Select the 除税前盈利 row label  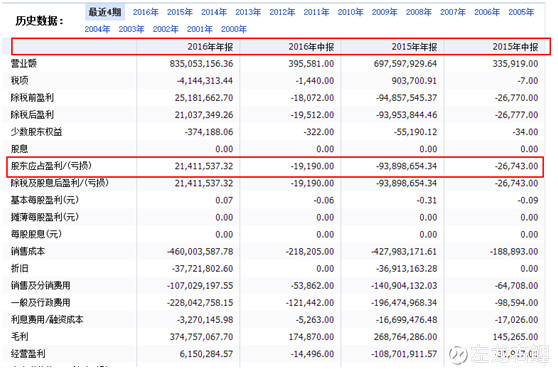tap(32, 98)
